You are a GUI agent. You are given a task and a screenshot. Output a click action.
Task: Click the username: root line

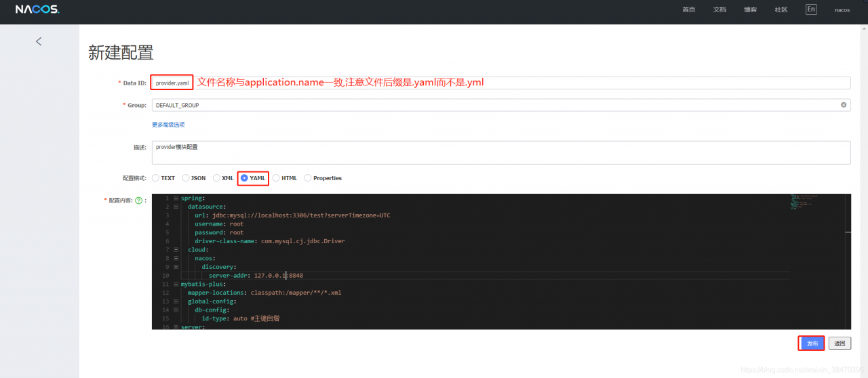point(219,224)
